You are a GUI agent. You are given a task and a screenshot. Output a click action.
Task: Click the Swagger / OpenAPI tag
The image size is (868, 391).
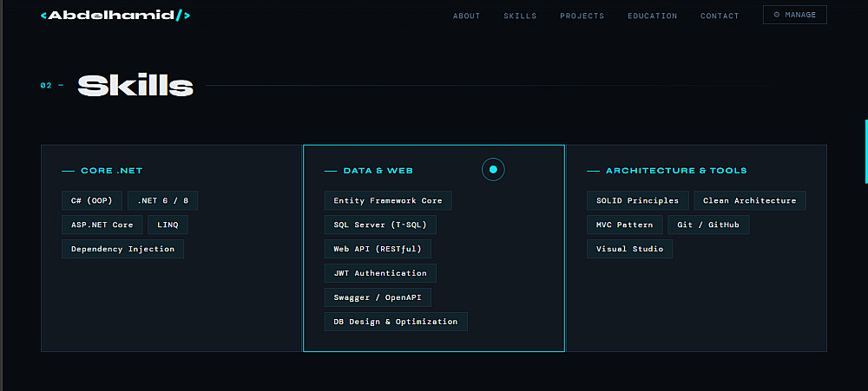point(378,297)
